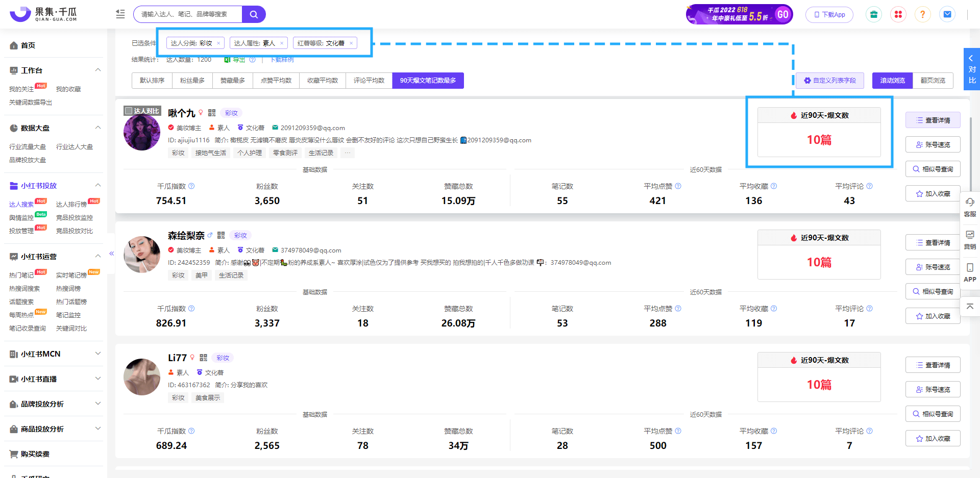Viewport: 980px width, 478px height.
Task: Remove the 红薯等级: 文化薯 filter tag
Action: click(x=351, y=43)
